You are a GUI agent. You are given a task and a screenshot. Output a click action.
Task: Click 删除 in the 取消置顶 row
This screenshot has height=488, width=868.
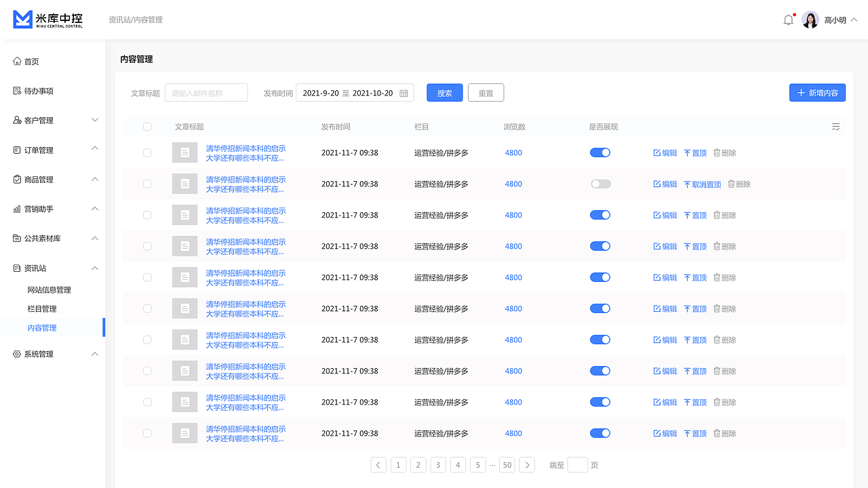point(739,184)
